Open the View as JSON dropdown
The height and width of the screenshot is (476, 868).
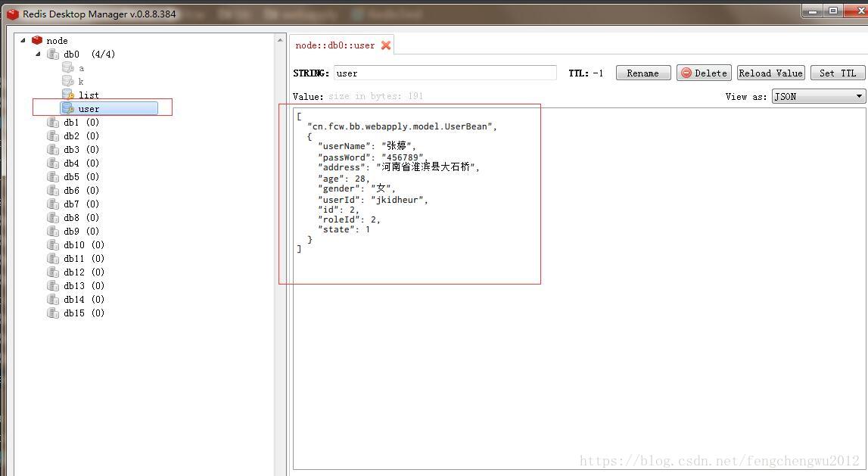point(818,96)
